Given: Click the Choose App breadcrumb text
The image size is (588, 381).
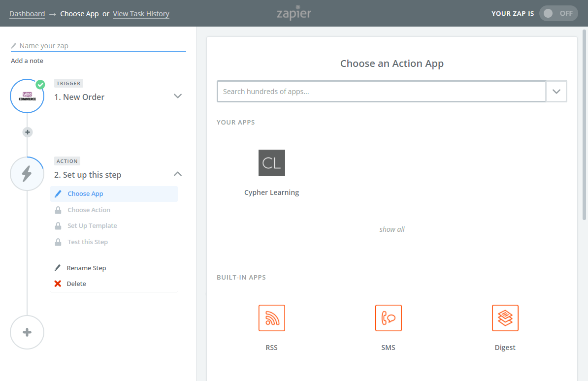Looking at the screenshot, I should [79, 14].
